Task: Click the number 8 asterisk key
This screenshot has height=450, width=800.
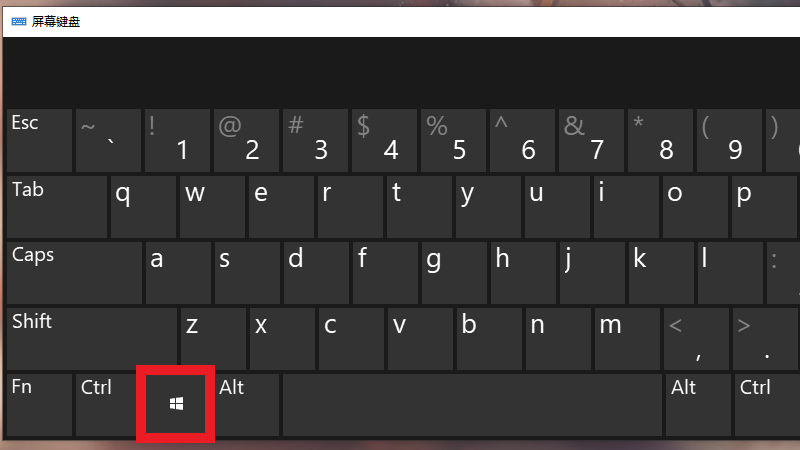Action: coord(660,140)
